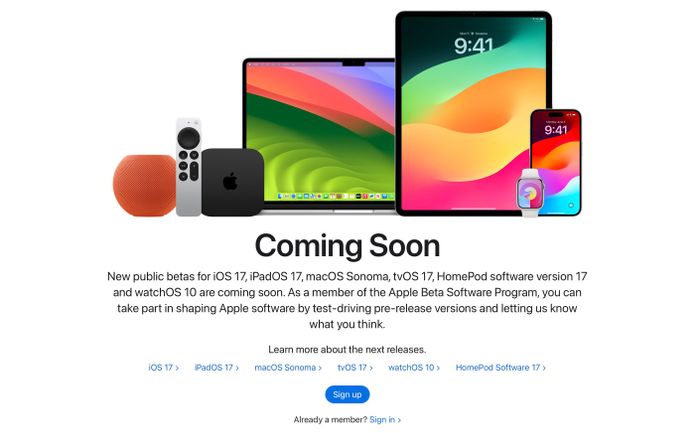Click the Sign in link
This screenshot has width=700, height=433.
click(x=385, y=420)
